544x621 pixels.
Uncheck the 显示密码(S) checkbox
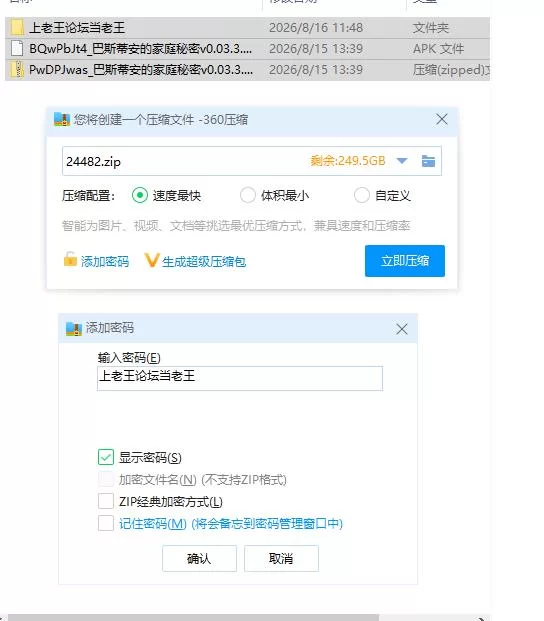pos(106,457)
